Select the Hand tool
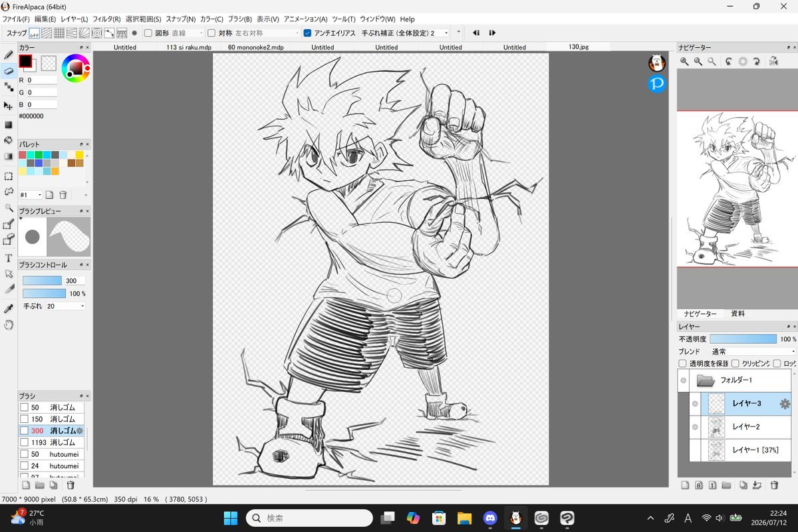This screenshot has height=532, width=798. [9, 325]
